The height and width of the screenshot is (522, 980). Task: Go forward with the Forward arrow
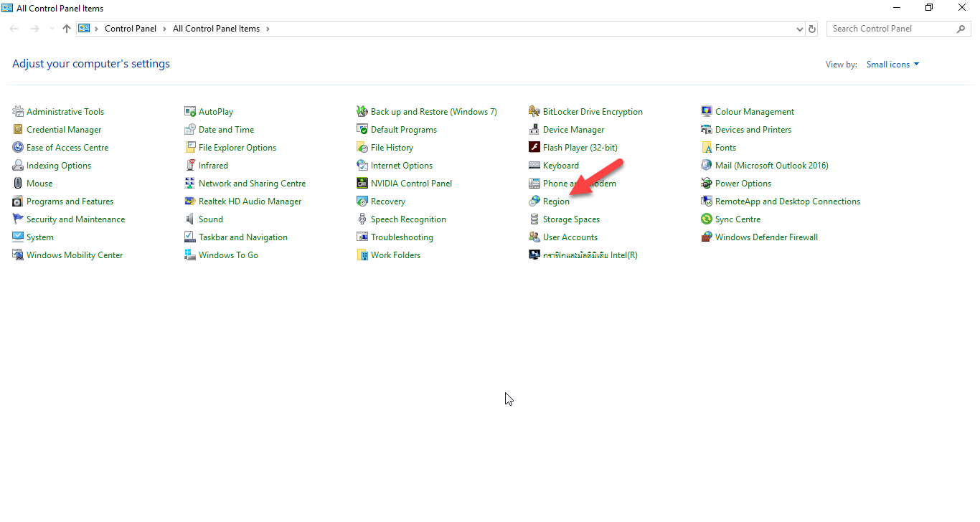[x=34, y=29]
